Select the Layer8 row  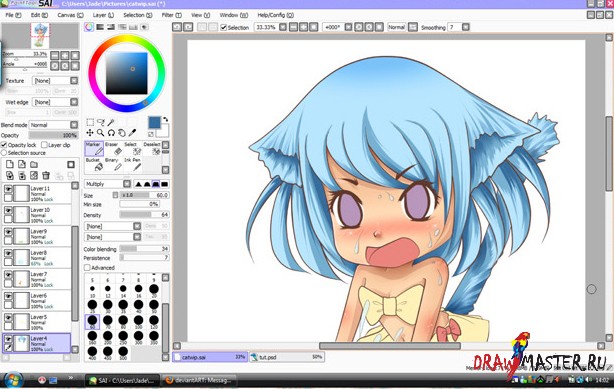tap(37, 258)
